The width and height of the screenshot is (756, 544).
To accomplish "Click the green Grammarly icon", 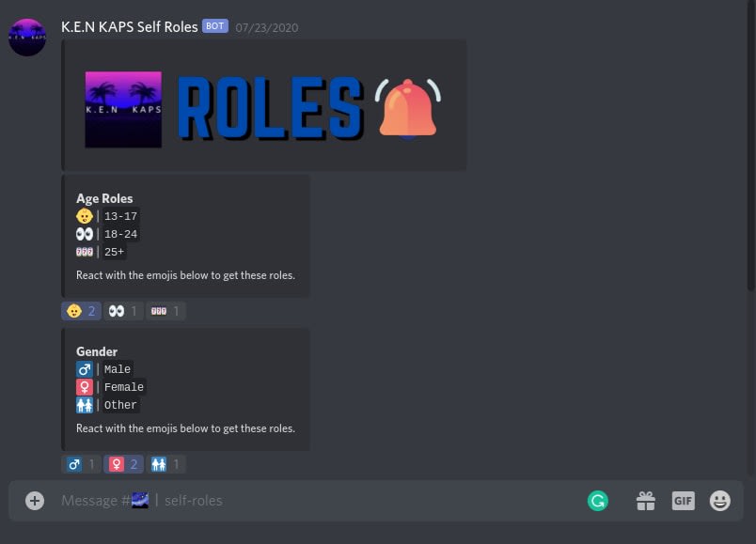I will tap(598, 501).
